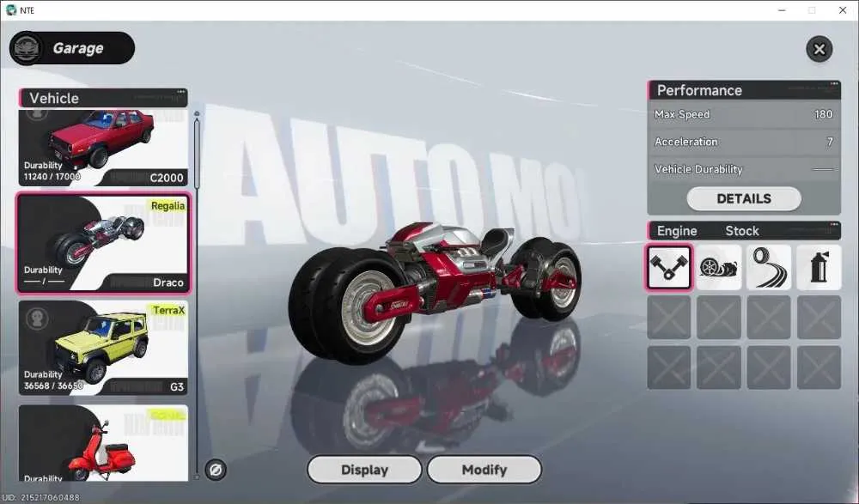The image size is (859, 504).
Task: Select the engine piston modification icon
Action: [669, 267]
